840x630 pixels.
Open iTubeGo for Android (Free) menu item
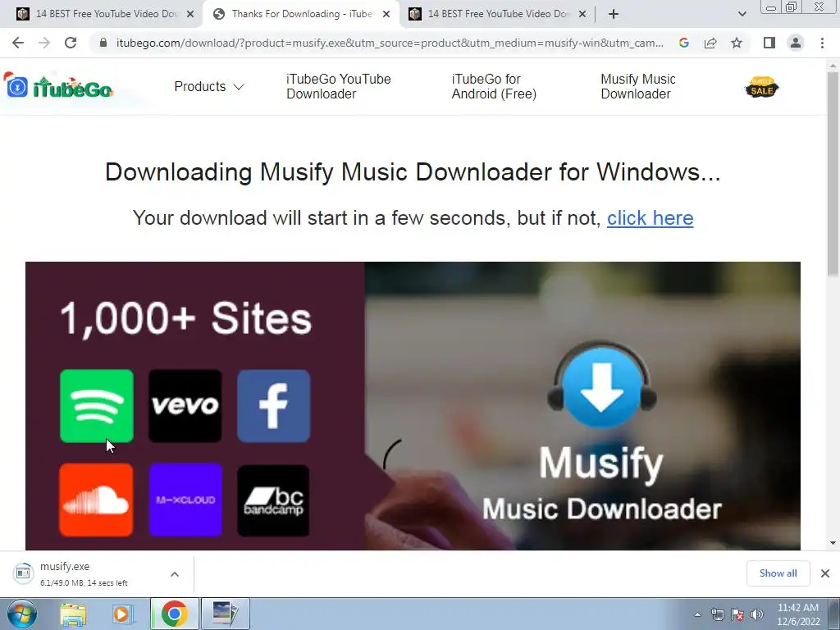click(494, 86)
